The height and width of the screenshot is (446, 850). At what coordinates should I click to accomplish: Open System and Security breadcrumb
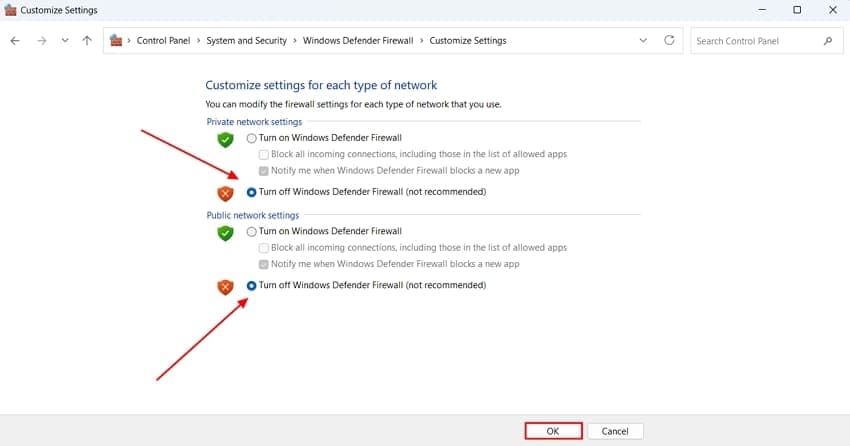[x=246, y=41]
